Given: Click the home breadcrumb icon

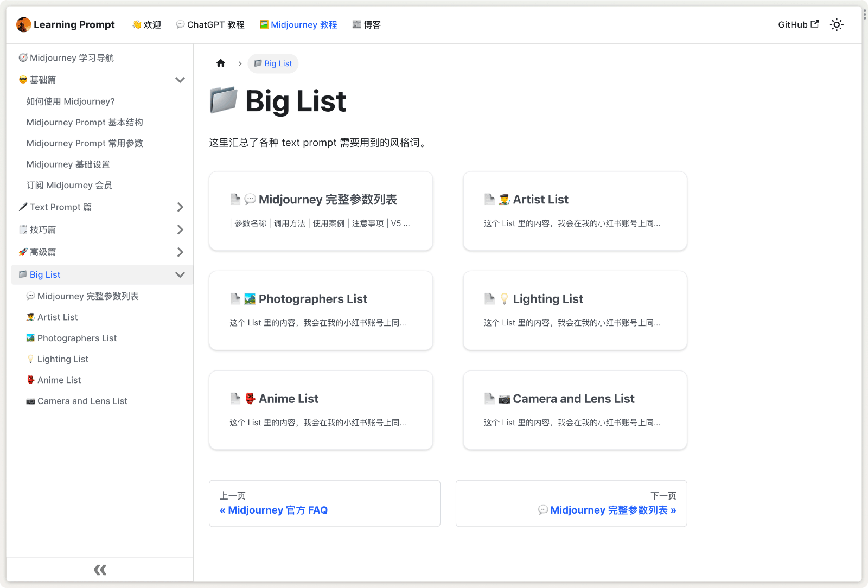Looking at the screenshot, I should [221, 63].
